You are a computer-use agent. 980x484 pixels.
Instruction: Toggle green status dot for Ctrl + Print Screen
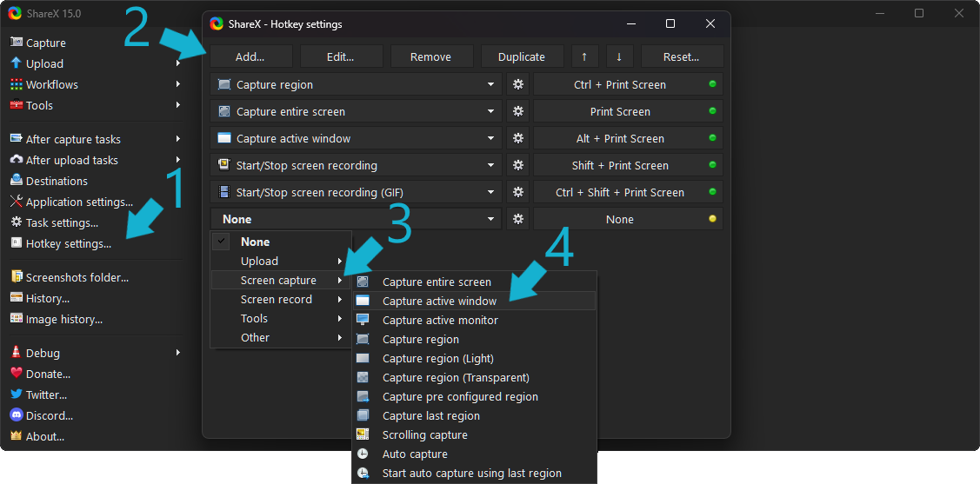pos(712,83)
